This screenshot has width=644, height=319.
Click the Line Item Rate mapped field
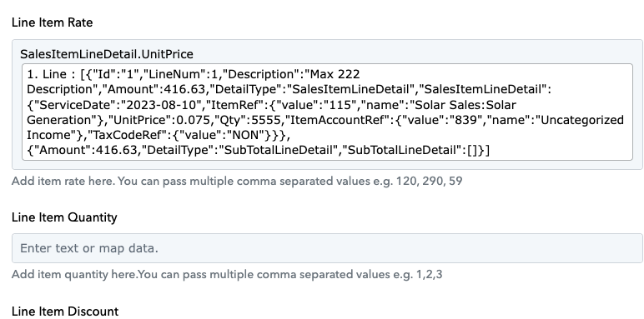coord(327,105)
